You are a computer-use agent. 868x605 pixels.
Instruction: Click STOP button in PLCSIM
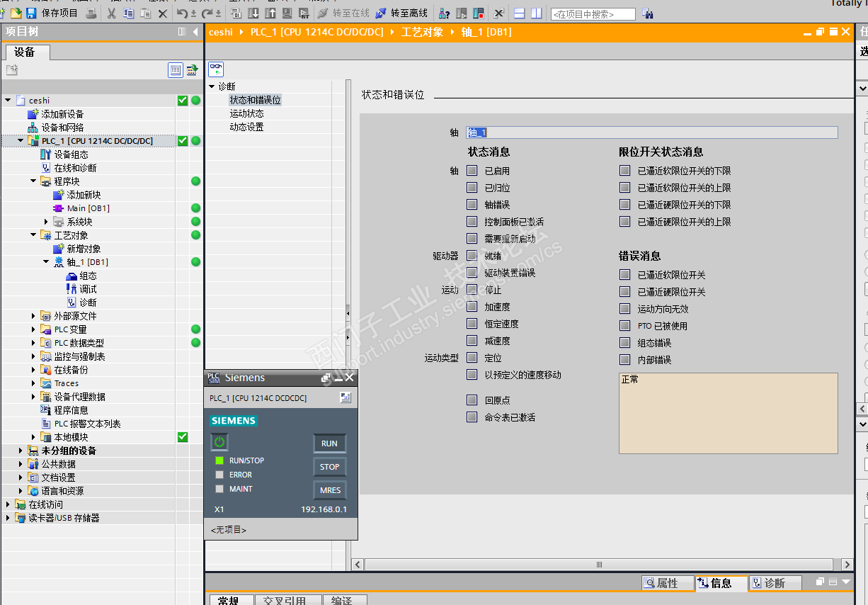(330, 467)
